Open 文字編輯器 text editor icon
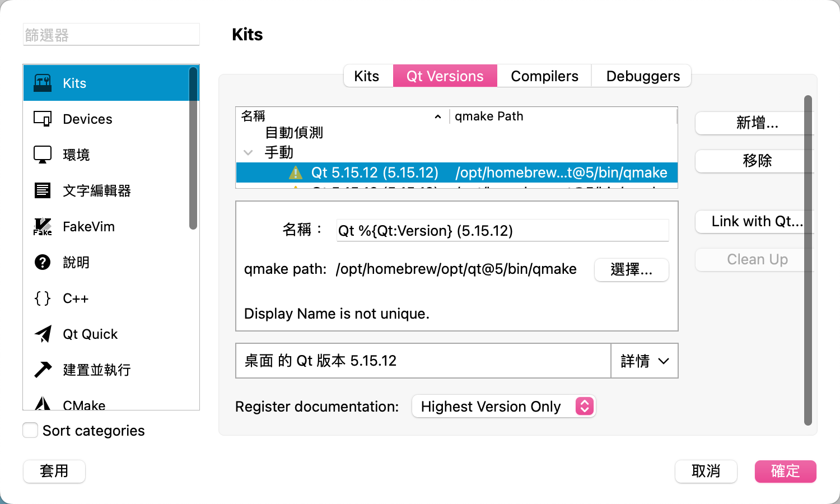The image size is (840, 504). tap(43, 190)
